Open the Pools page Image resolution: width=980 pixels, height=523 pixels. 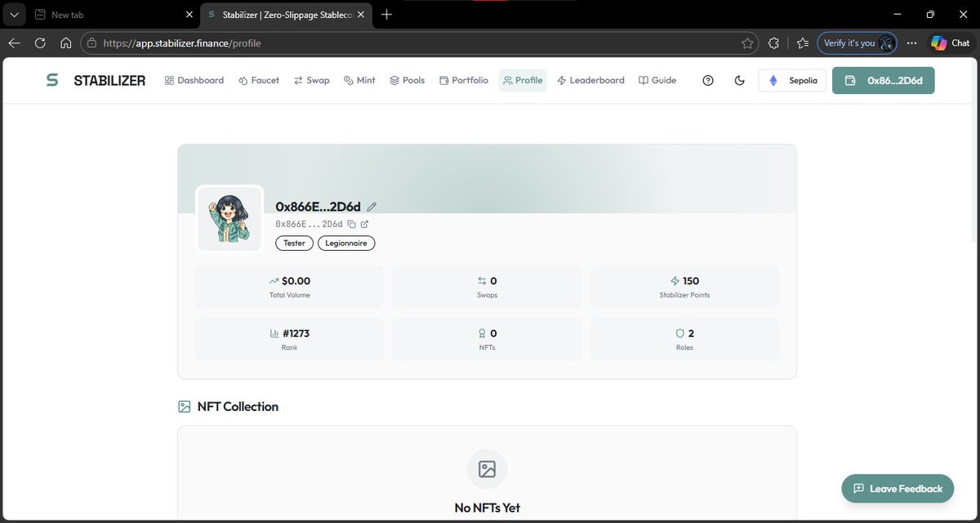point(407,80)
